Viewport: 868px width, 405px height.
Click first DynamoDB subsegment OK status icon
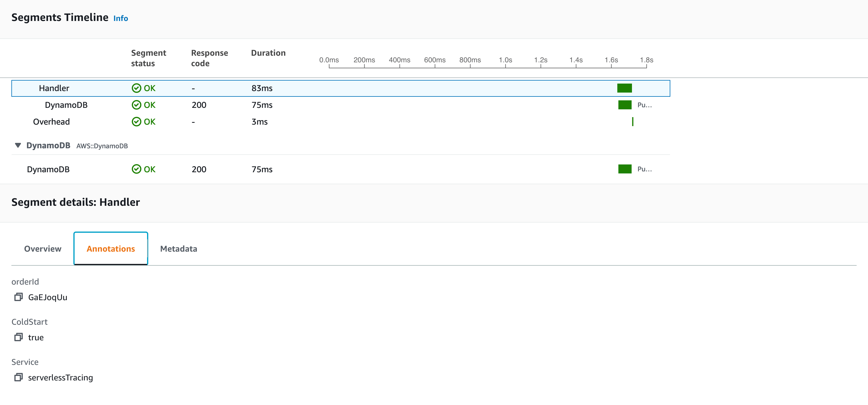coord(136,105)
